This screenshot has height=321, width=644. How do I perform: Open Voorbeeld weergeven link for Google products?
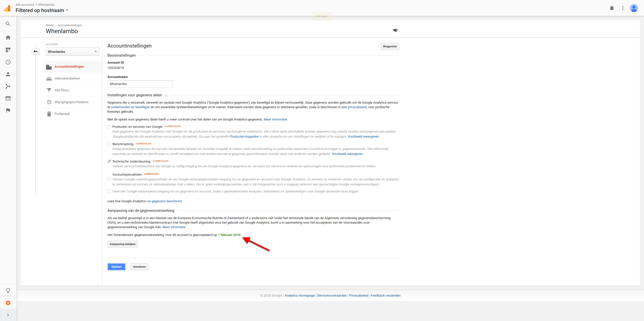(x=363, y=137)
